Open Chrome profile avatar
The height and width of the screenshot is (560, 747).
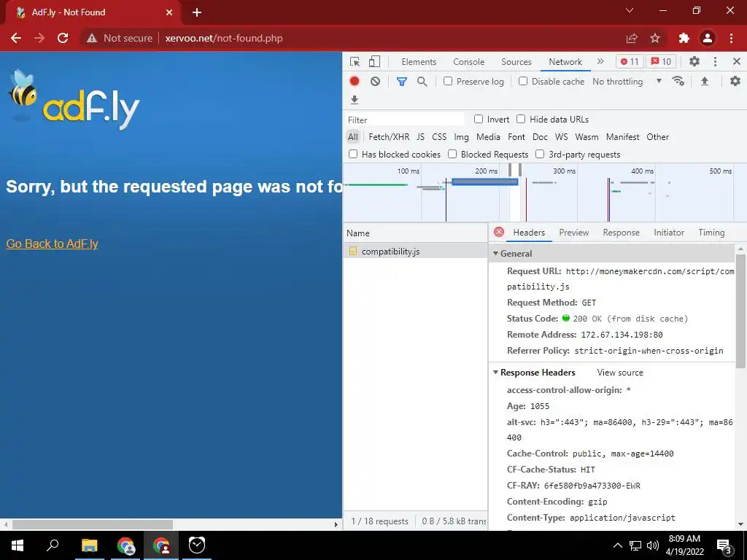click(708, 38)
